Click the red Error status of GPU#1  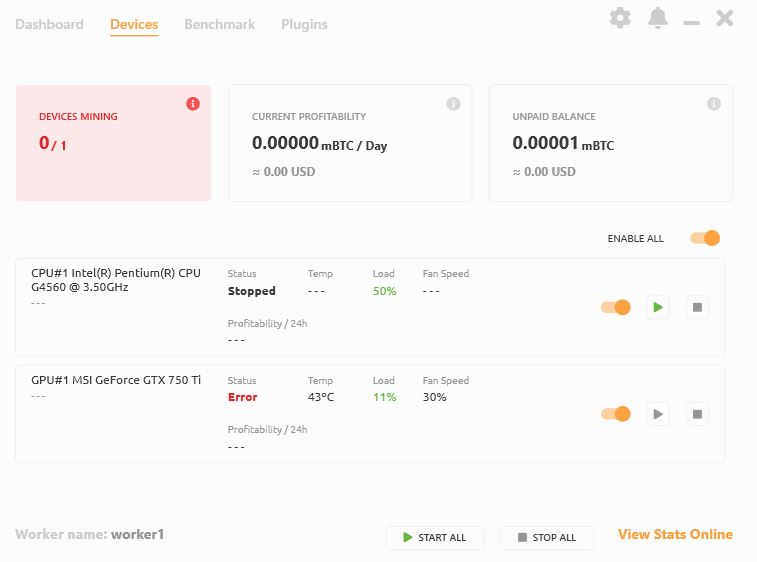click(x=242, y=397)
